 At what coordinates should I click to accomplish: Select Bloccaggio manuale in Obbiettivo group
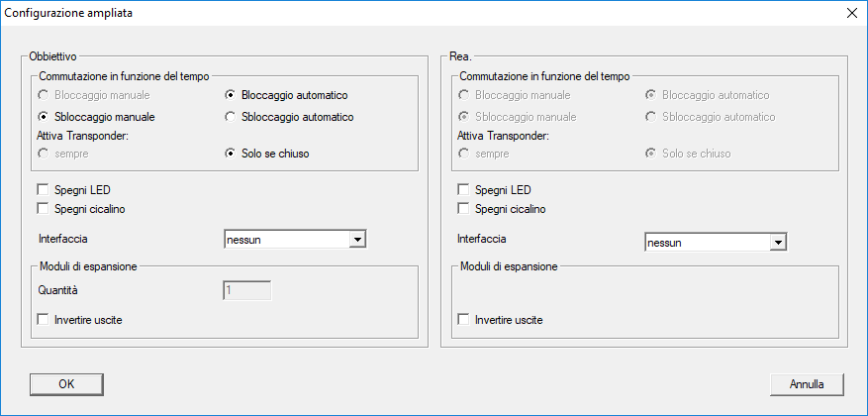pyautogui.click(x=43, y=95)
